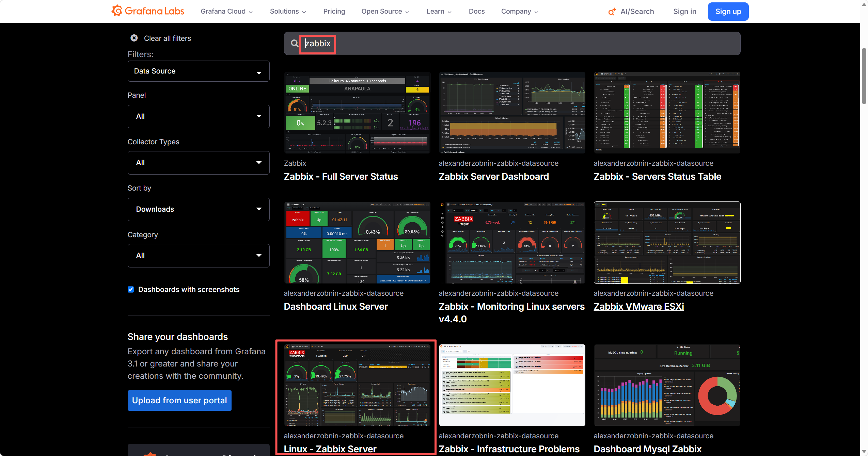Expand the Open Source menu
Screen dimensions: 868x456
pyautogui.click(x=385, y=12)
